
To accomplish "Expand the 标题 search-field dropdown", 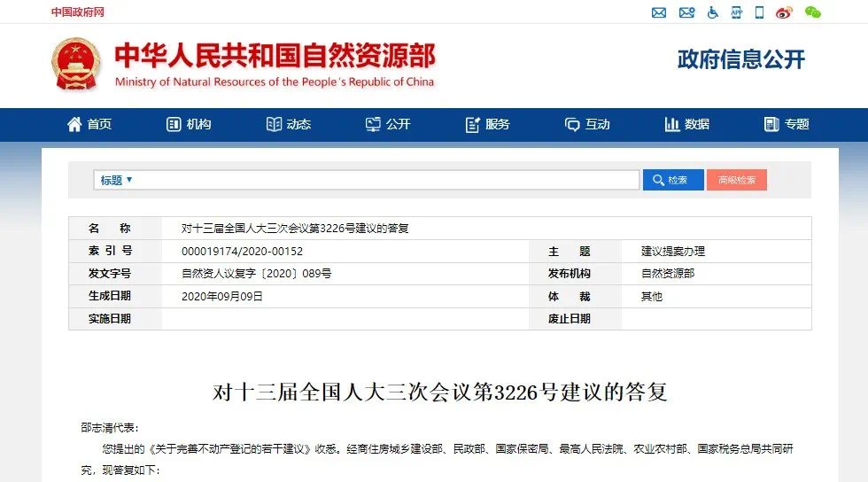I will pyautogui.click(x=116, y=180).
